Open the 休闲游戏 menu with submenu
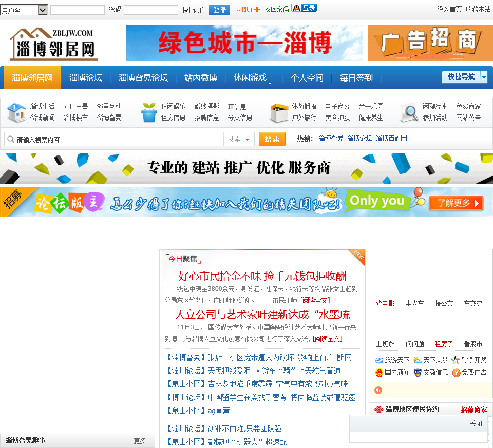Image resolution: width=493 pixels, height=448 pixels. point(251,77)
